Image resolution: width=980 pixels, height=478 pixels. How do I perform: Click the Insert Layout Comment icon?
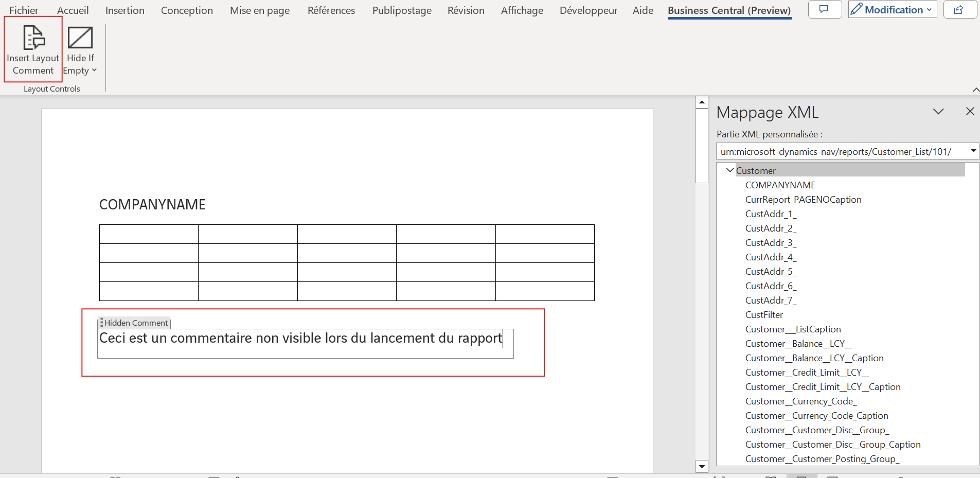click(33, 38)
